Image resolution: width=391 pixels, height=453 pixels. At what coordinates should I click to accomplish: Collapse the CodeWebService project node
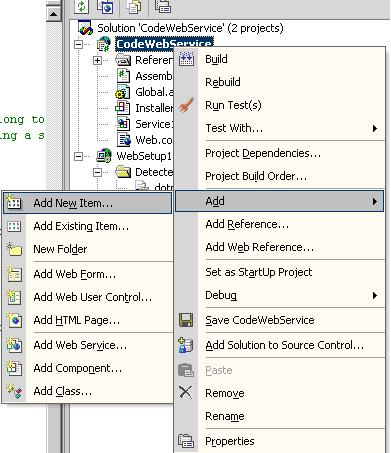coord(78,44)
